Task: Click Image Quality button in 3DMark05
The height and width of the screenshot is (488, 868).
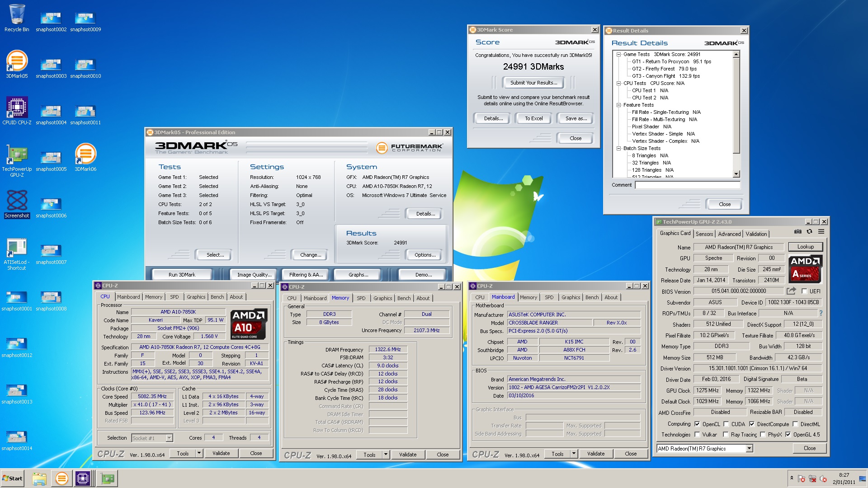Action: tap(255, 275)
